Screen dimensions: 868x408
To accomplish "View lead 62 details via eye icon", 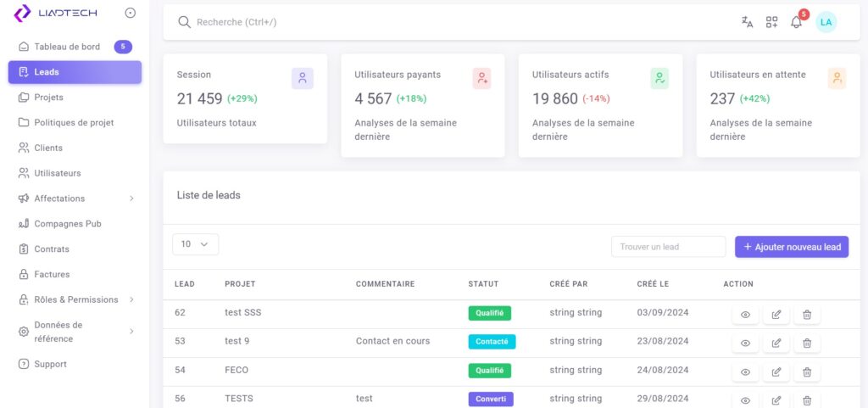I will tap(745, 315).
